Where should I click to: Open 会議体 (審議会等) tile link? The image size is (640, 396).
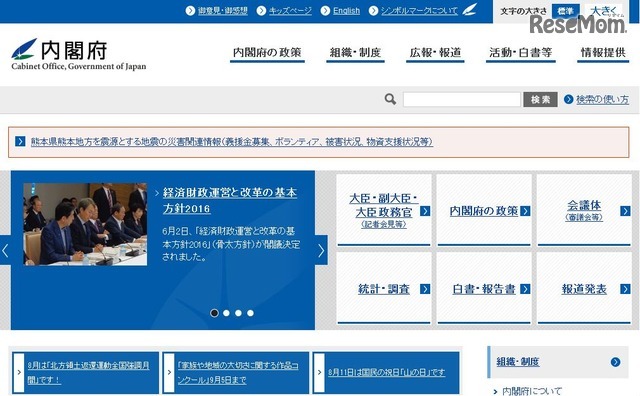point(584,211)
